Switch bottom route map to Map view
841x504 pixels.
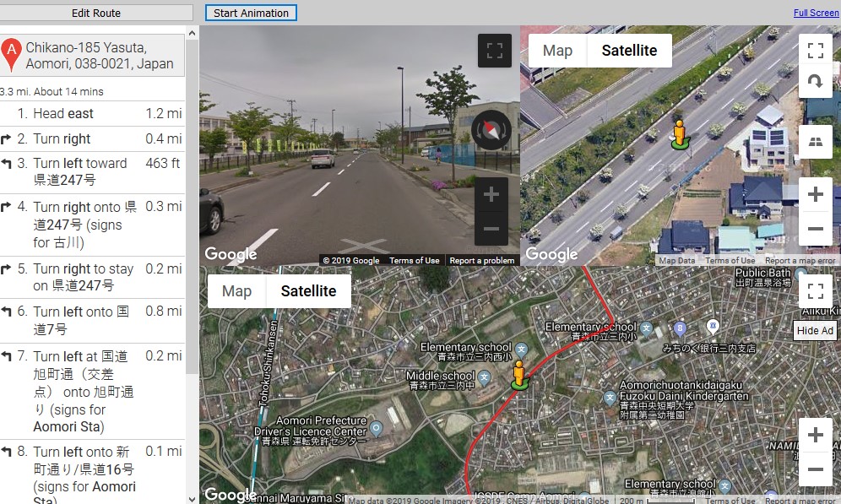[x=236, y=291]
